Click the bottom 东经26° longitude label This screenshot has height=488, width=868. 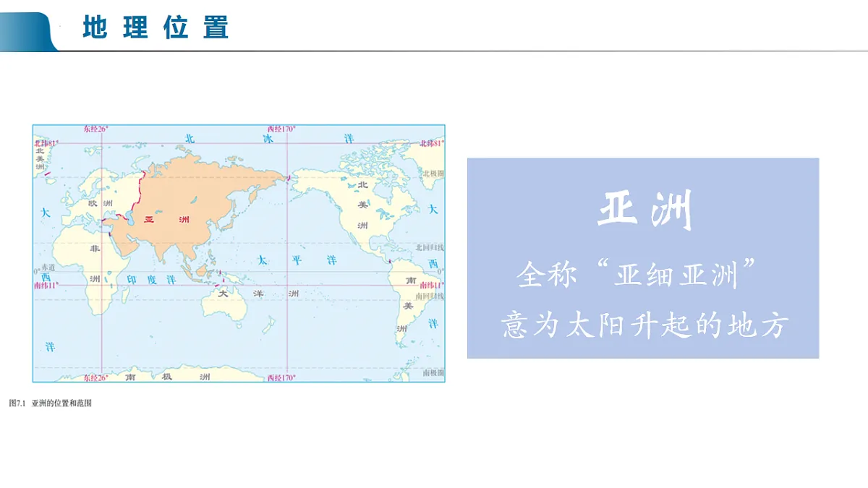[95, 377]
